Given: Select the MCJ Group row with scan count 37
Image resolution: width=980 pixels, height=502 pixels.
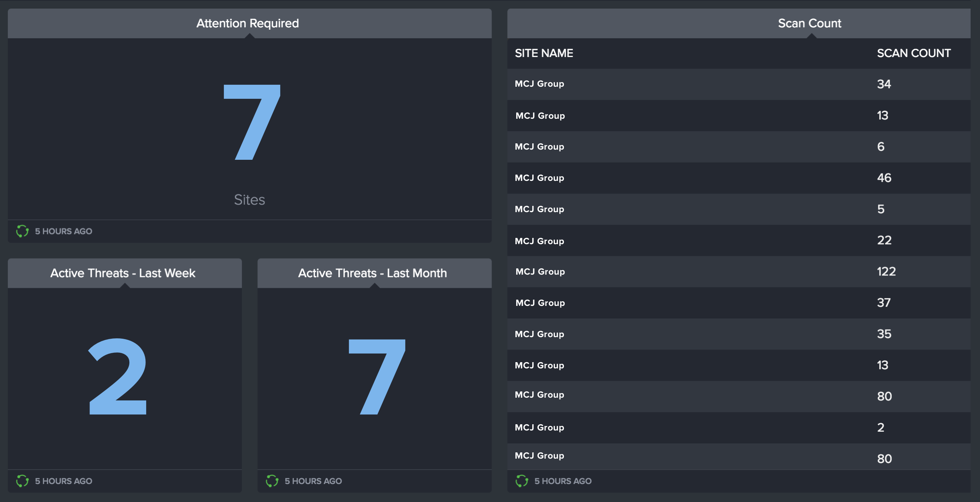Looking at the screenshot, I should (739, 303).
